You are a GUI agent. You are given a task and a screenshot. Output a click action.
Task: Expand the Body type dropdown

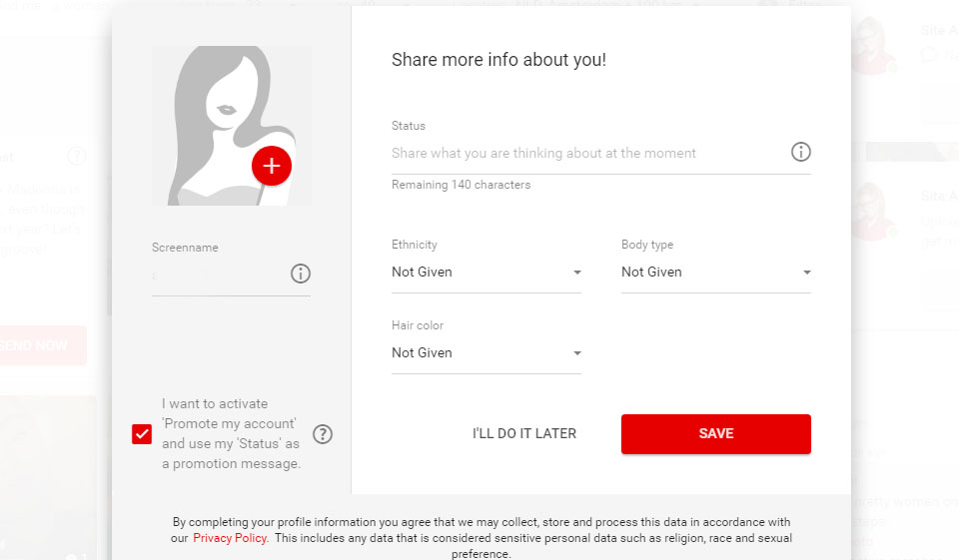click(x=715, y=273)
